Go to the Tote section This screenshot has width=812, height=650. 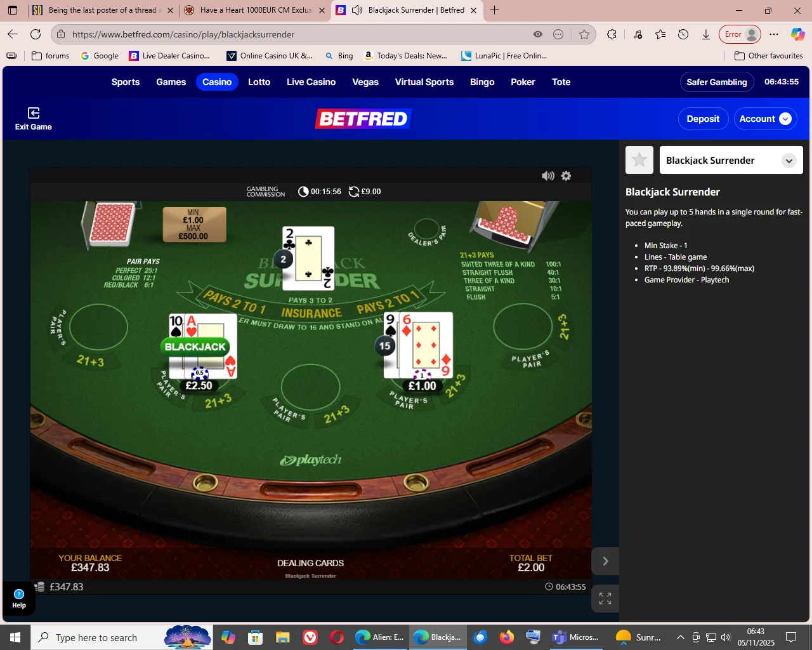561,82
